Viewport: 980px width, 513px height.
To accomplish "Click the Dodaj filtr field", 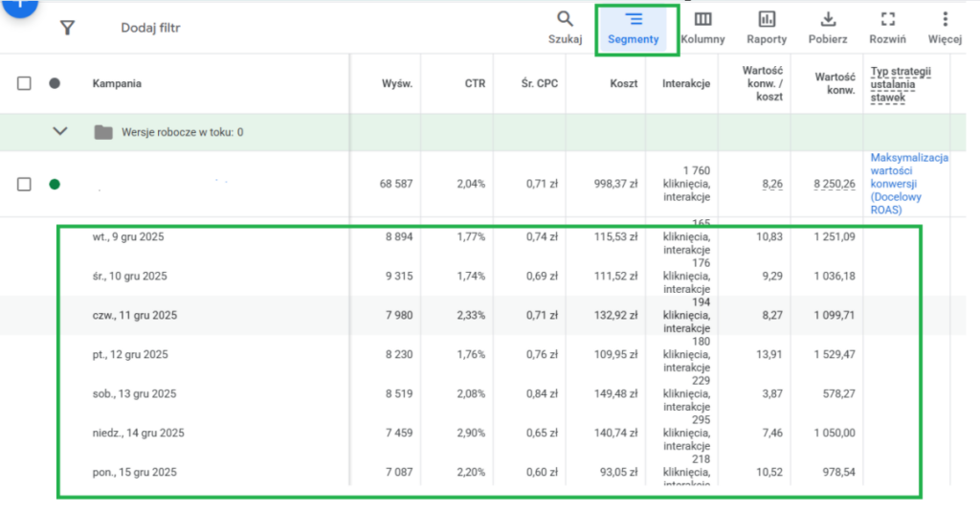I will click(x=150, y=28).
